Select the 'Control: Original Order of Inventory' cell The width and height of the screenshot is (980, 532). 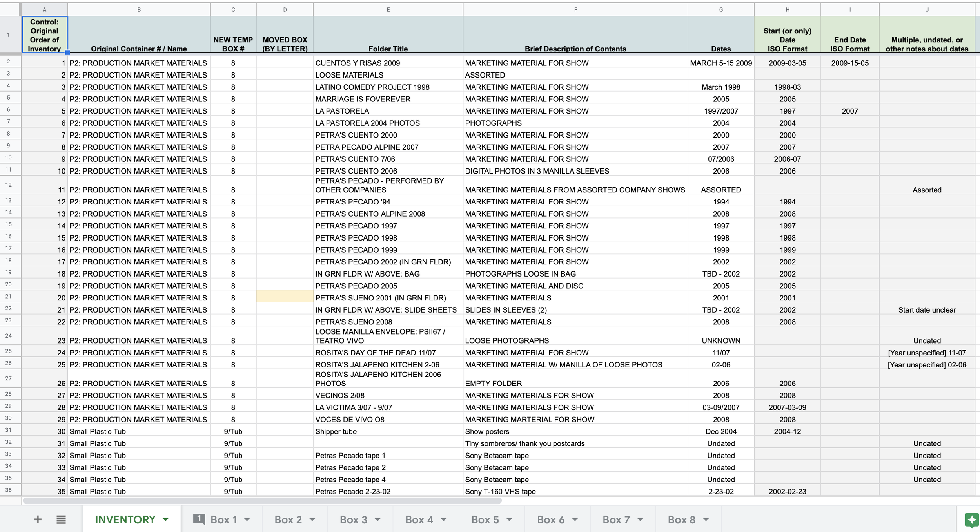click(44, 34)
